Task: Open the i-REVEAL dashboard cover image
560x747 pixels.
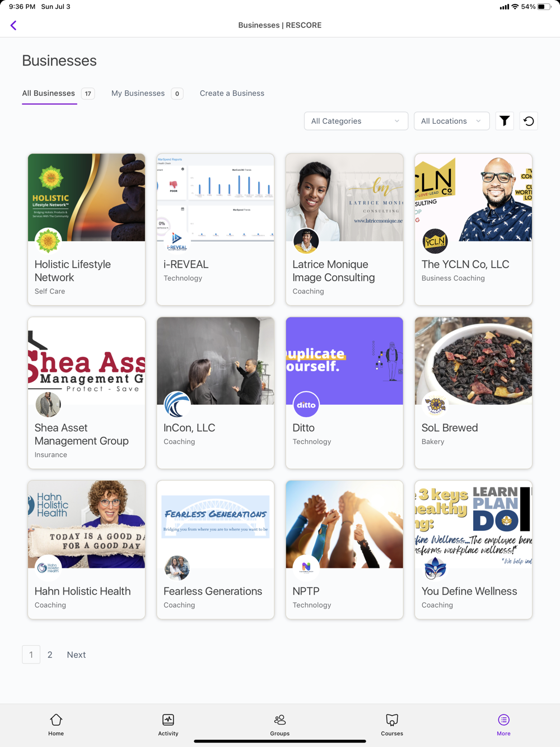Action: [216, 197]
